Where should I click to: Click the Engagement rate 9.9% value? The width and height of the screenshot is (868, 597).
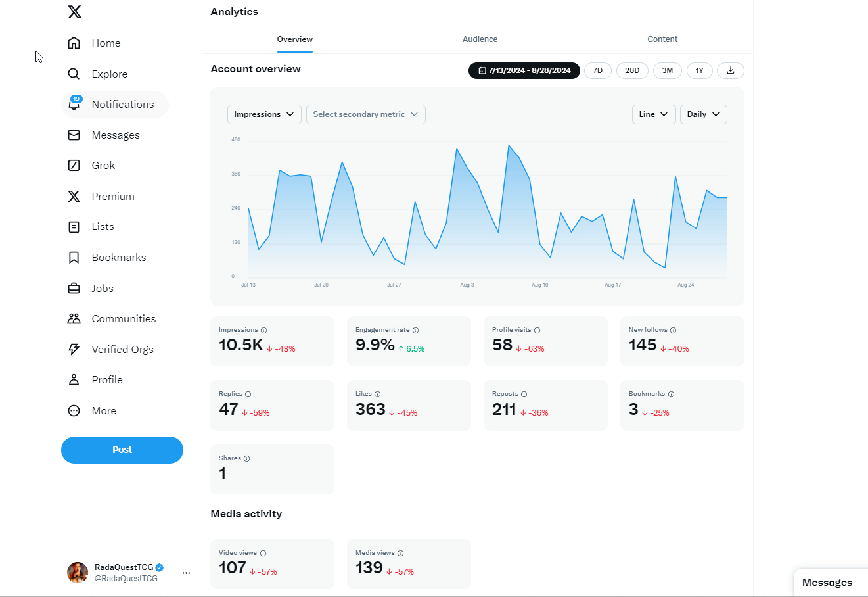tap(375, 345)
